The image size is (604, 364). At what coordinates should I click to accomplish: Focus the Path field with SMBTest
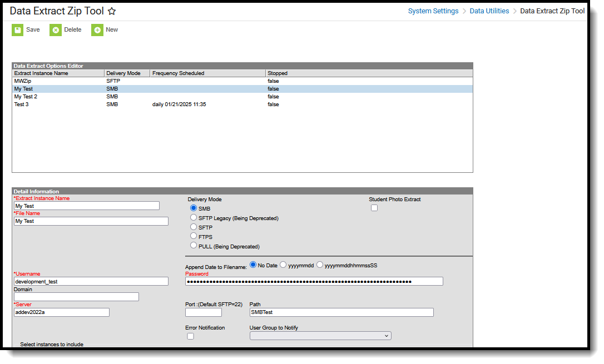pyautogui.click(x=341, y=312)
